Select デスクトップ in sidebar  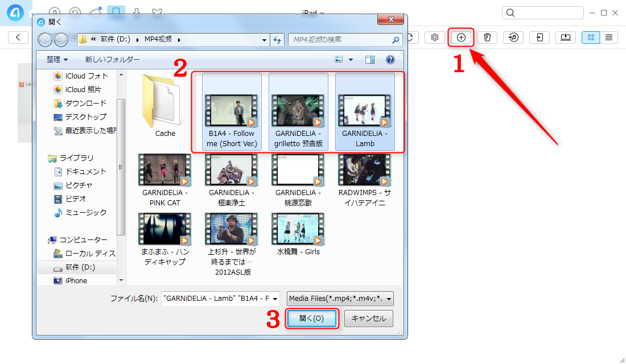coord(80,117)
